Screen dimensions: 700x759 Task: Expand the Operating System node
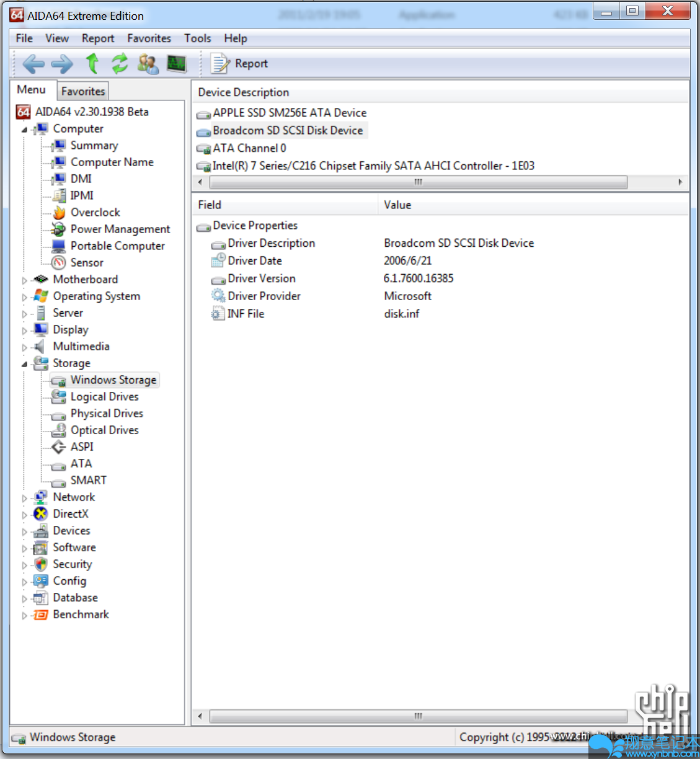[x=25, y=297]
